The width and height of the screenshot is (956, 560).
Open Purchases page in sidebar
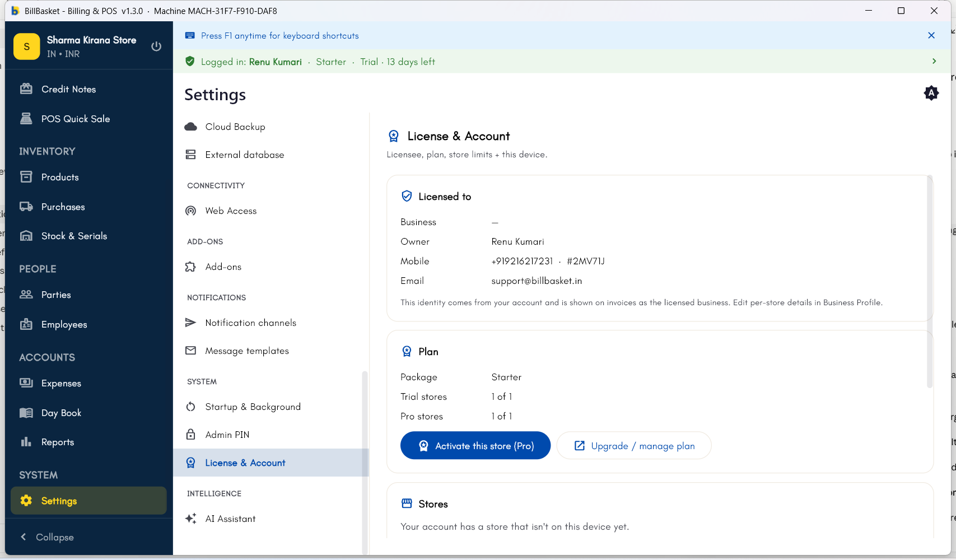pos(88,207)
